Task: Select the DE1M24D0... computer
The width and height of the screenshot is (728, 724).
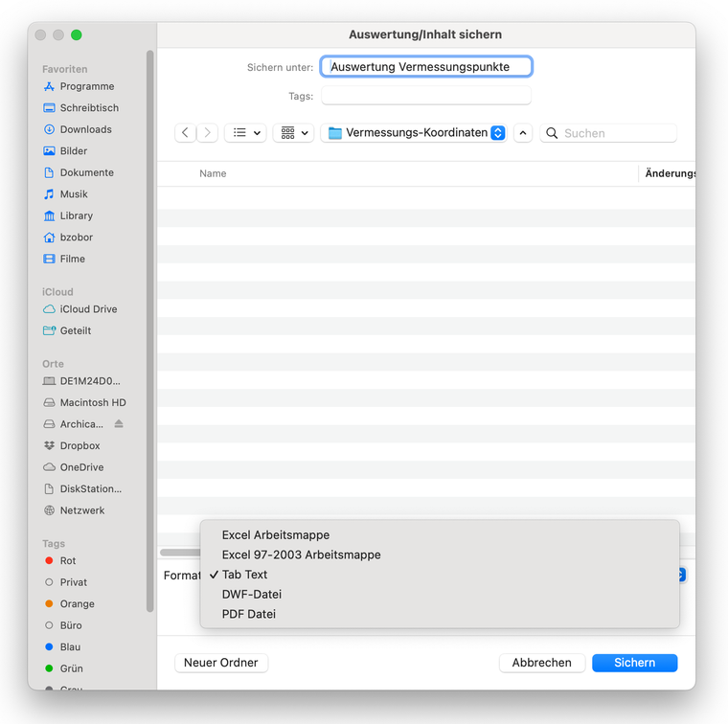Action: (x=81, y=381)
